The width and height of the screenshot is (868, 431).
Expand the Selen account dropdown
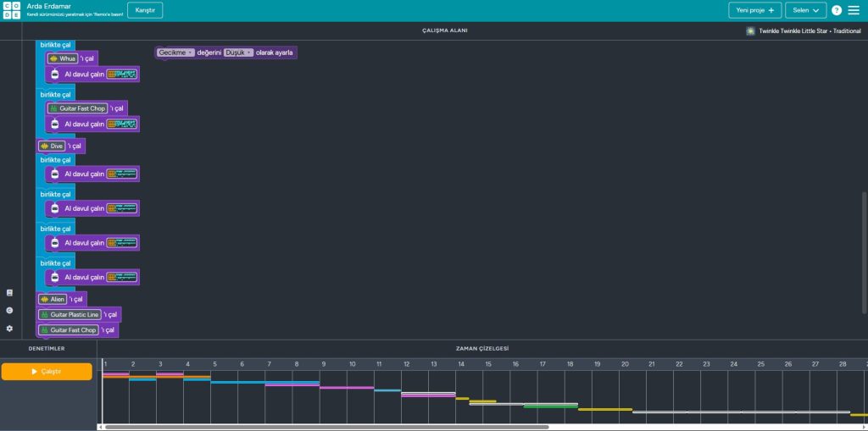click(x=805, y=10)
